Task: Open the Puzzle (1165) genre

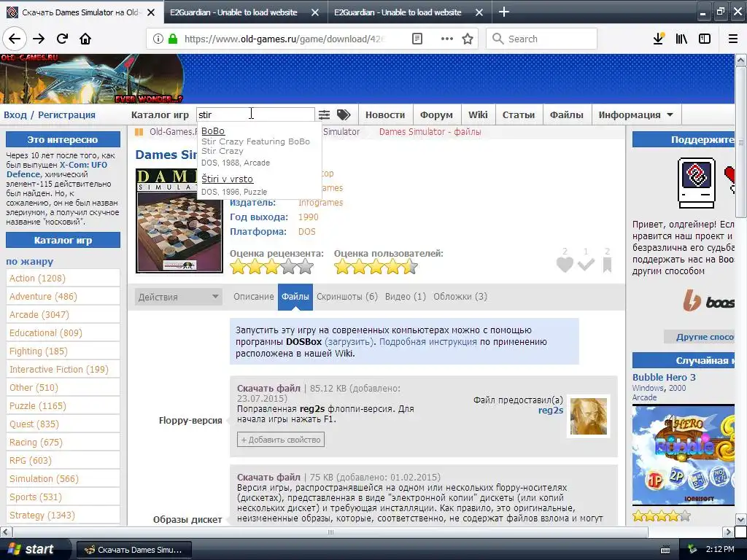Action: [63, 405]
